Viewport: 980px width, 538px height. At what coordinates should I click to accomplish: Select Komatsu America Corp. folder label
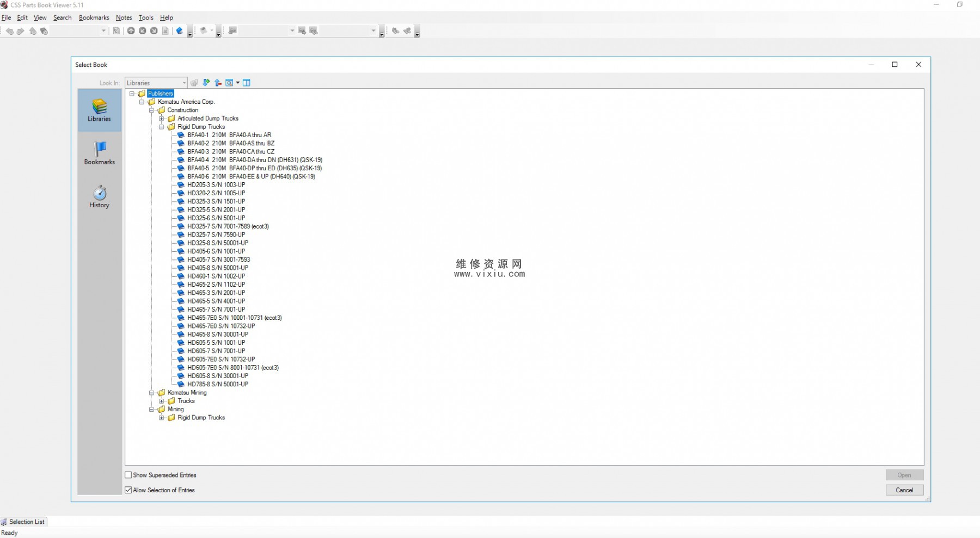coord(186,102)
